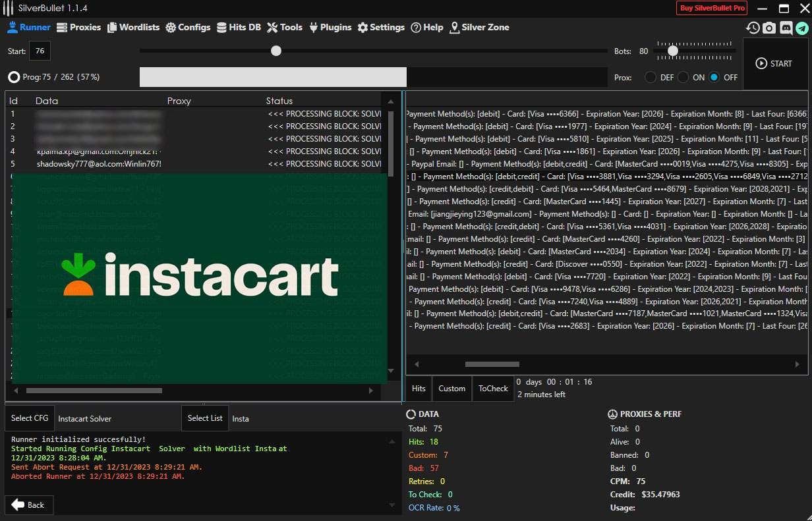
Task: Click the 'OCR Rate: 0 %' stat
Action: click(x=434, y=508)
